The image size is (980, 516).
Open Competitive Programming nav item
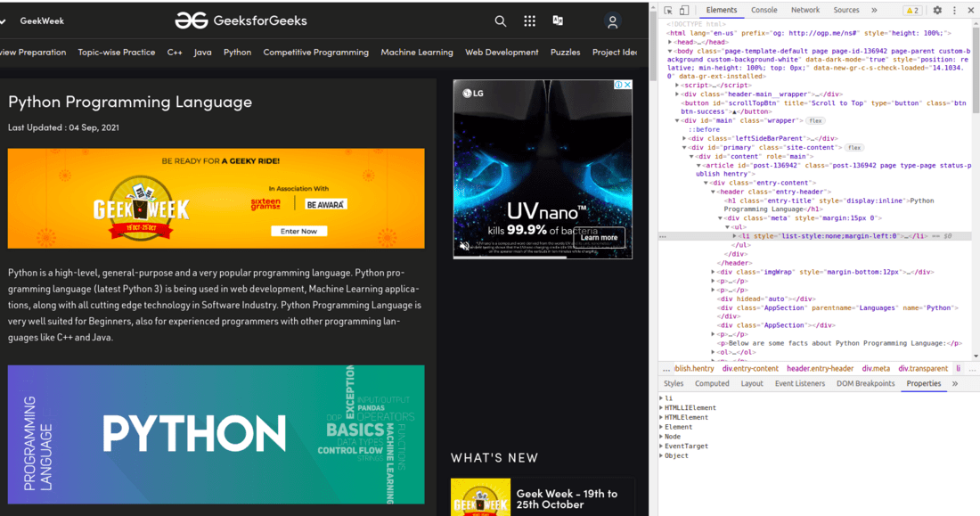click(x=315, y=52)
